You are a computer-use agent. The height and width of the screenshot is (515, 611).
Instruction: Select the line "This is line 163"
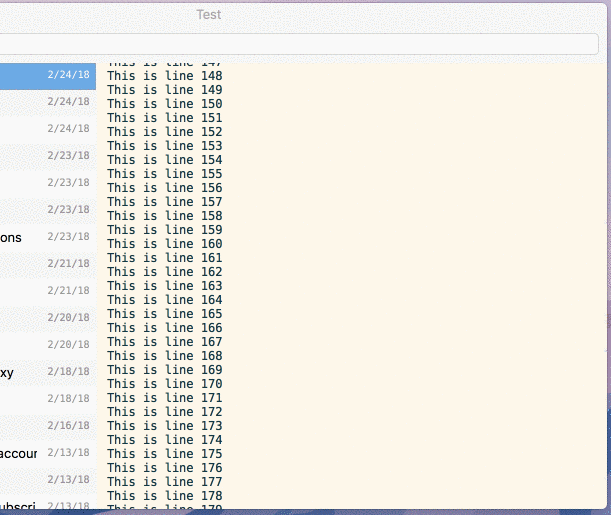(x=165, y=286)
